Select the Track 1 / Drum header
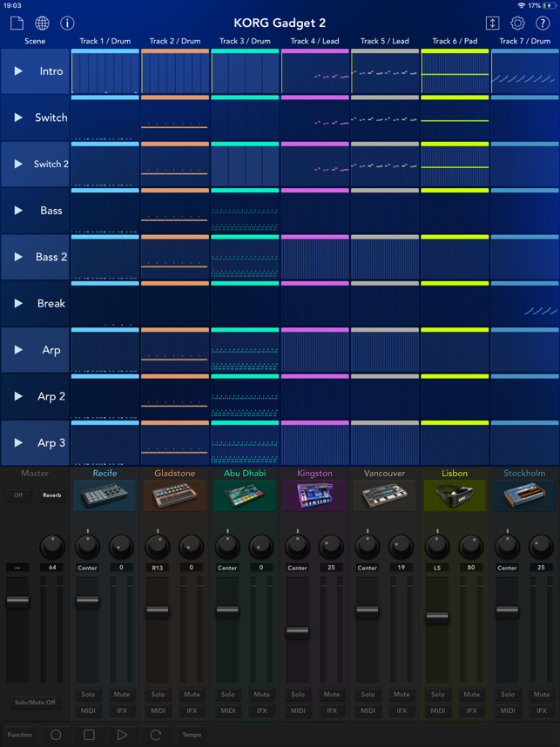The height and width of the screenshot is (747, 560). point(105,41)
